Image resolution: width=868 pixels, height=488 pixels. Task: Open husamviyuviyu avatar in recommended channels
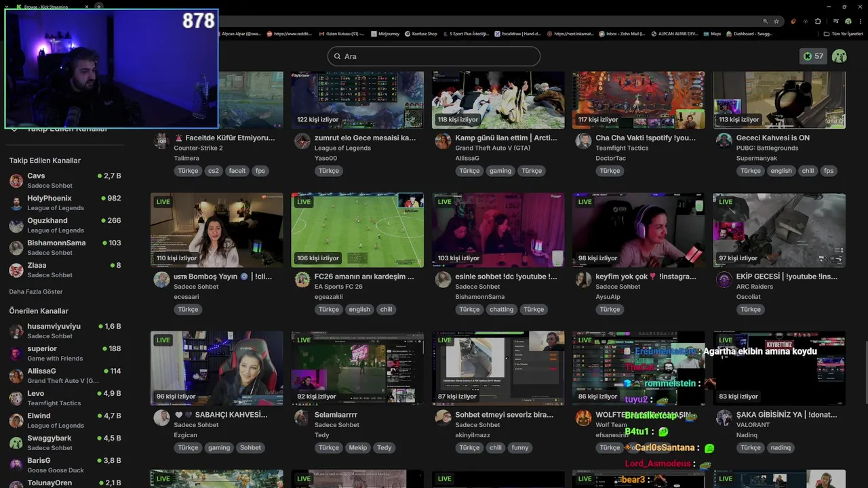click(x=16, y=331)
